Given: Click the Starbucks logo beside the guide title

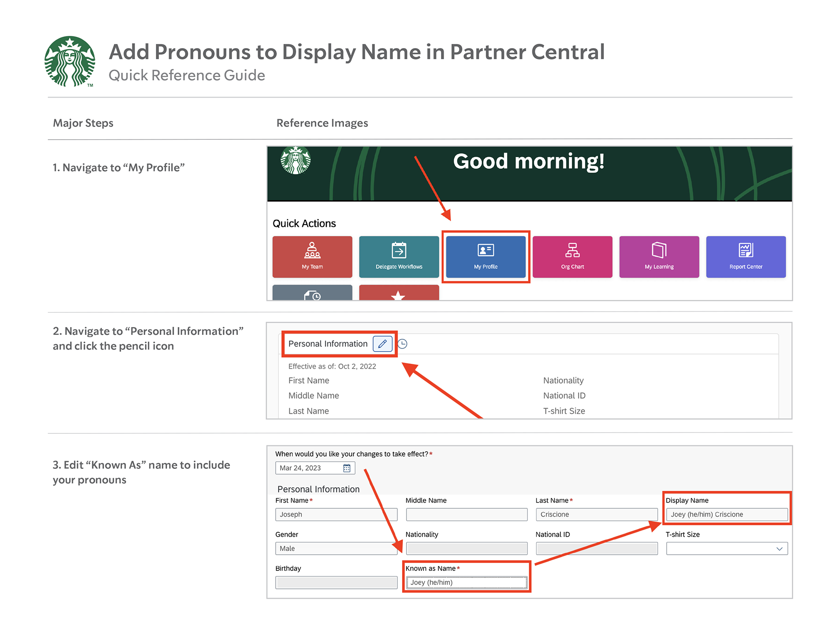Looking at the screenshot, I should [x=70, y=61].
